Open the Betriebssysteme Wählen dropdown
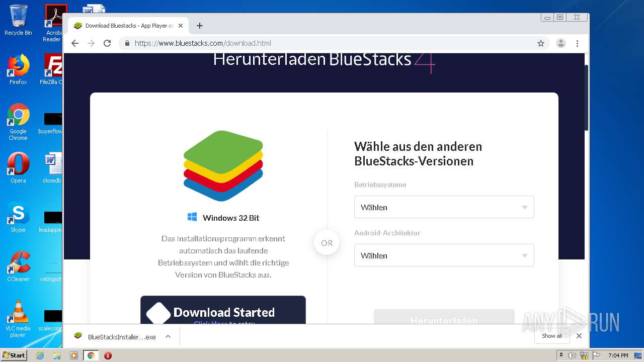 pos(444,207)
